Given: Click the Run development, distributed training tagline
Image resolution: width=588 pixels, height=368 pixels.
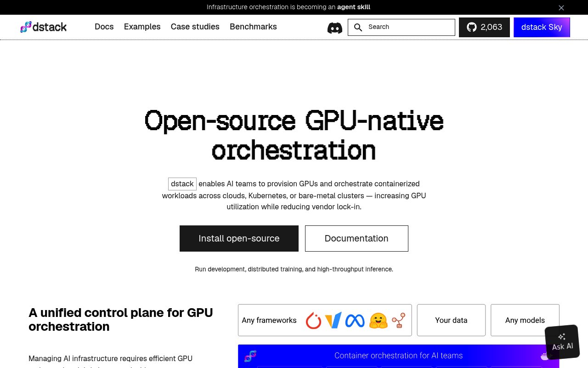Looking at the screenshot, I should coord(294,269).
